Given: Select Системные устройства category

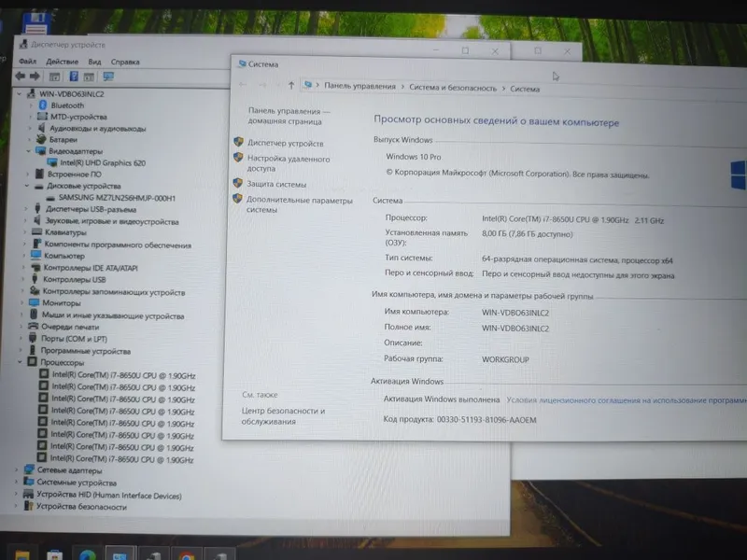Looking at the screenshot, I should pos(77,483).
